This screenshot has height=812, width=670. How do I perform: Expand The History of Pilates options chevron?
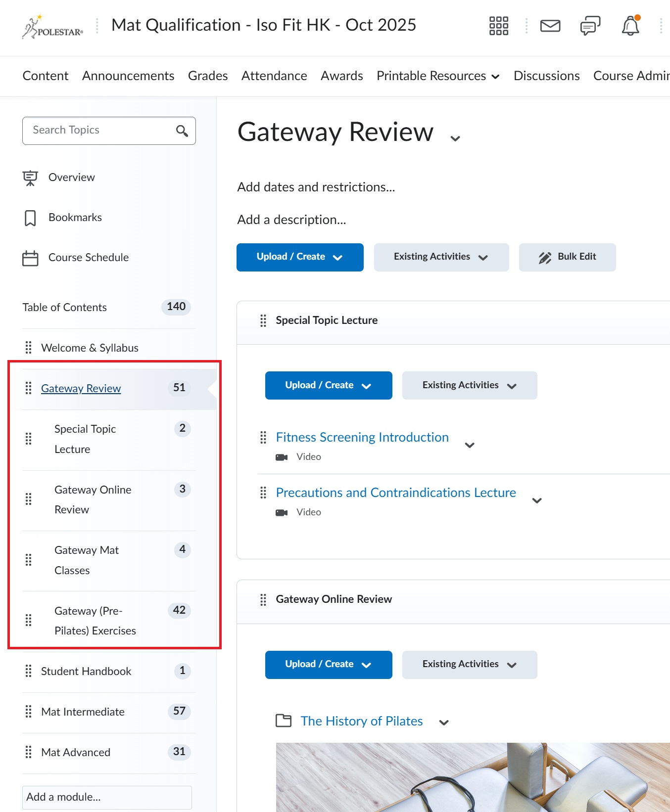(x=444, y=722)
